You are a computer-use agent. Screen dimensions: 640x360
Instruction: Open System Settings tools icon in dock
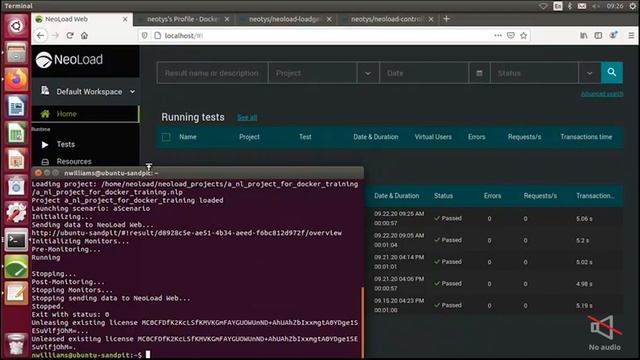click(x=16, y=213)
